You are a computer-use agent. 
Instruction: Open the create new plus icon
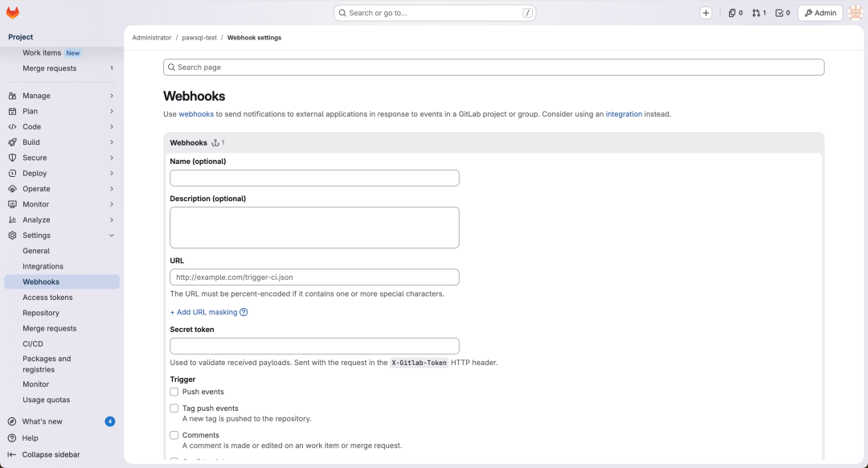[706, 13]
